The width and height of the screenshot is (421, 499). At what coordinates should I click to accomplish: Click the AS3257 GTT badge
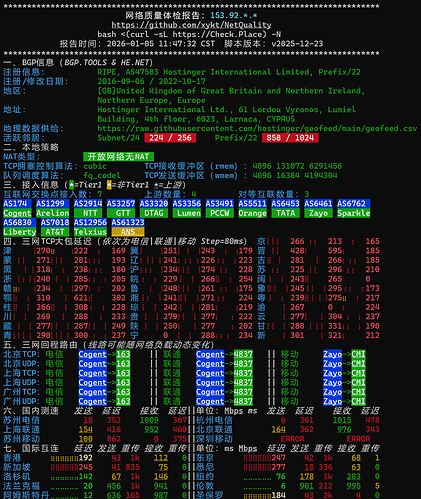click(121, 208)
